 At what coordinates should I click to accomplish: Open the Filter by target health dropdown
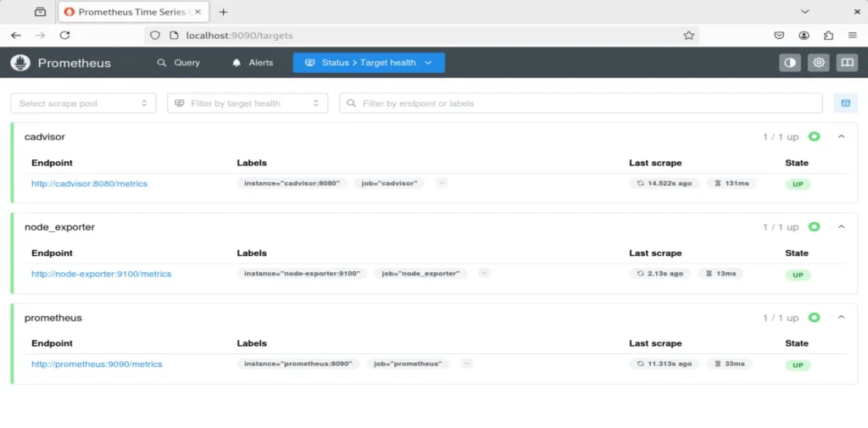[x=248, y=103]
